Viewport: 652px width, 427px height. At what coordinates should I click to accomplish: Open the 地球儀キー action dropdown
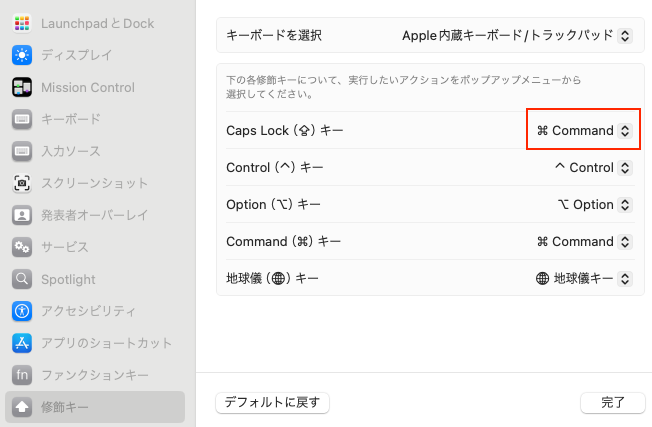584,279
